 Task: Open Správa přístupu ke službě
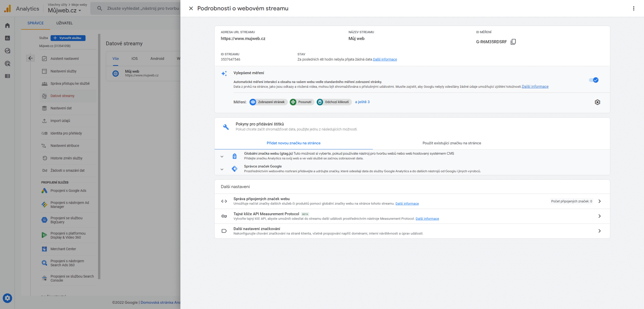coord(68,83)
